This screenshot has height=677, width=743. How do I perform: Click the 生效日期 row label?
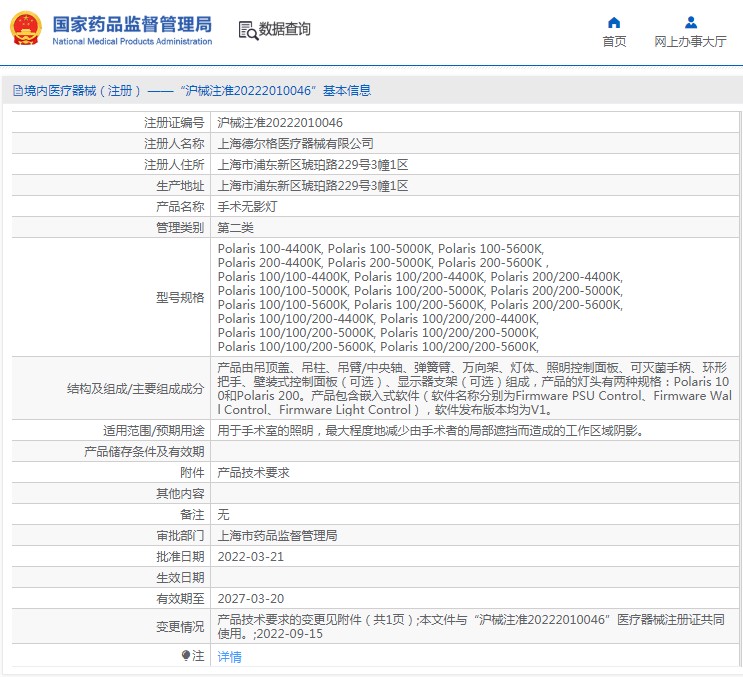click(x=180, y=578)
